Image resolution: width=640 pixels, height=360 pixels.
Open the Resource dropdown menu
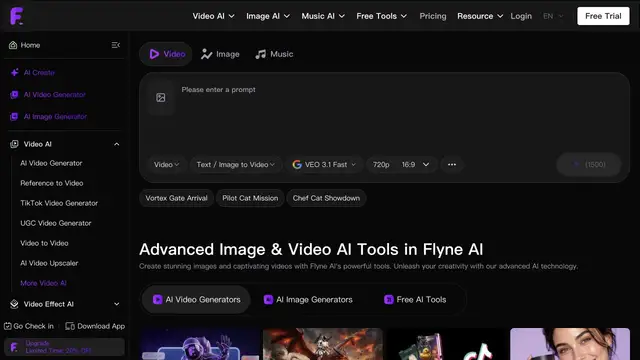pyautogui.click(x=480, y=16)
